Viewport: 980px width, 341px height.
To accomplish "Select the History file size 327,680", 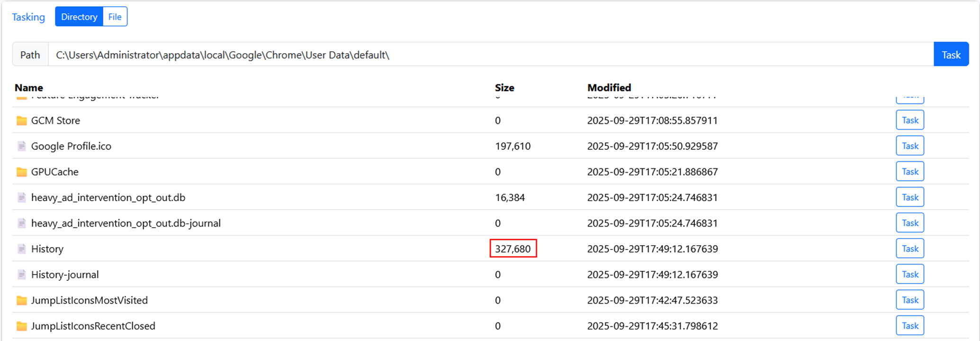I will pos(512,249).
